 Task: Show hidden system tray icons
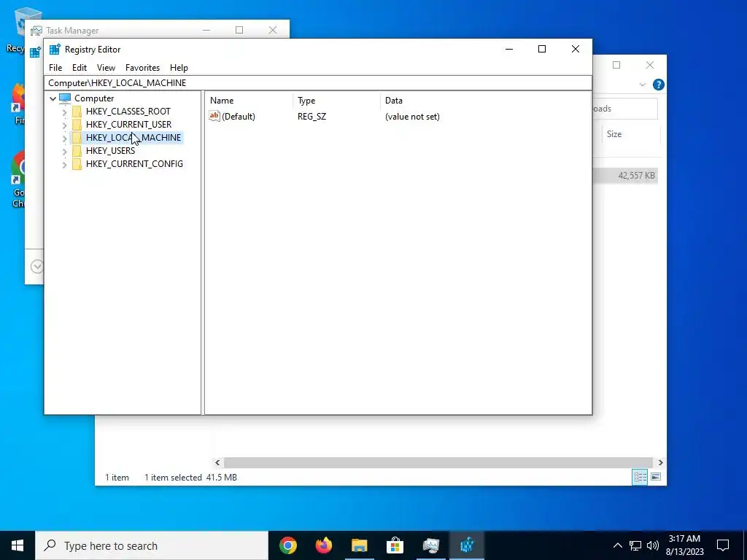[617, 545]
